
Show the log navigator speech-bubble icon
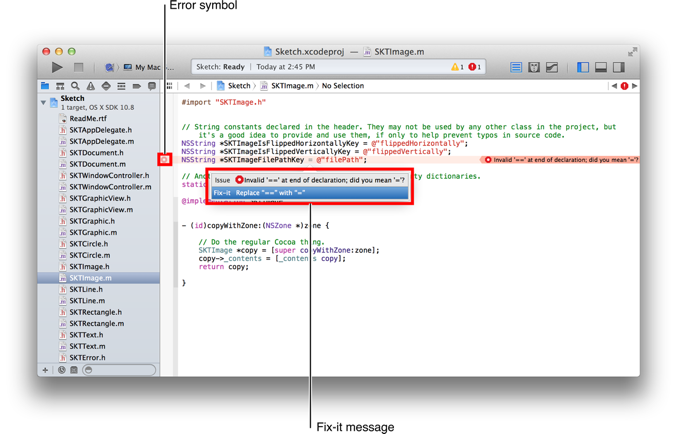[152, 86]
